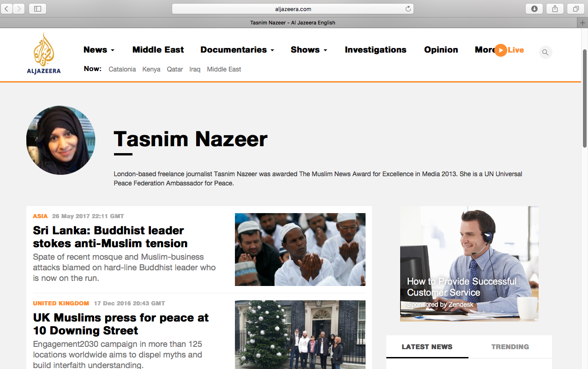Open the Iraq trending topic
Image resolution: width=588 pixels, height=369 pixels.
click(x=195, y=69)
